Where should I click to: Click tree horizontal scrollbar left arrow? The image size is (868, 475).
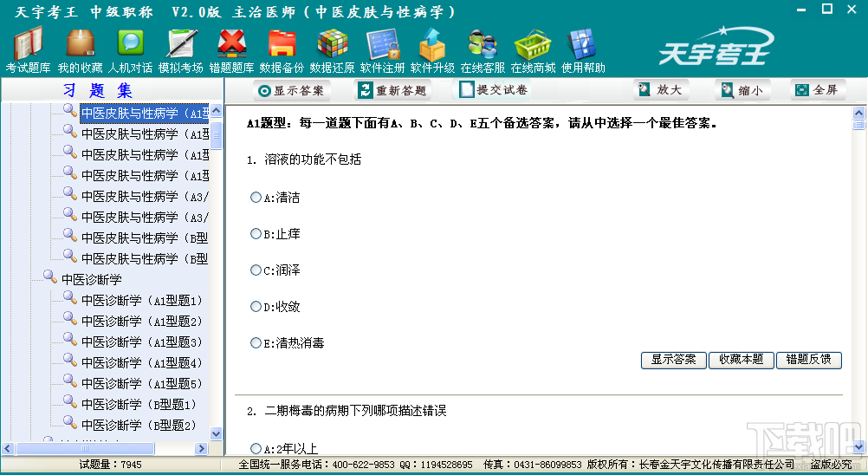8,448
